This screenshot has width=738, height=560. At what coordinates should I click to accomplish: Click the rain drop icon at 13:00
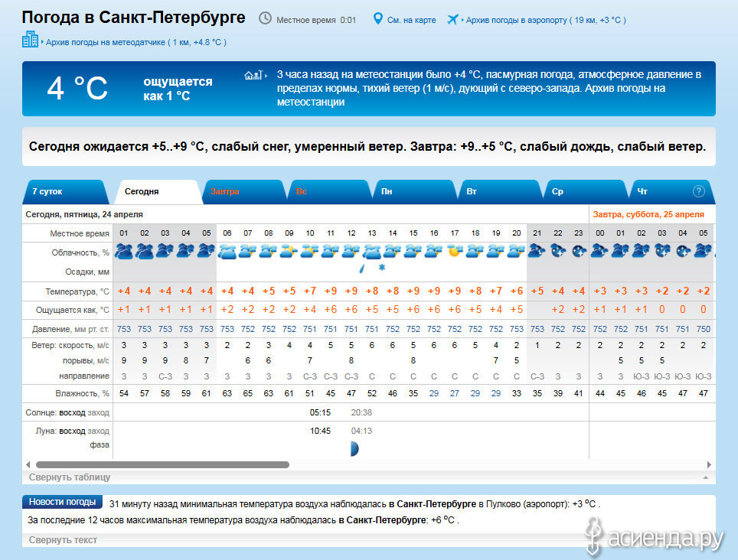click(361, 269)
